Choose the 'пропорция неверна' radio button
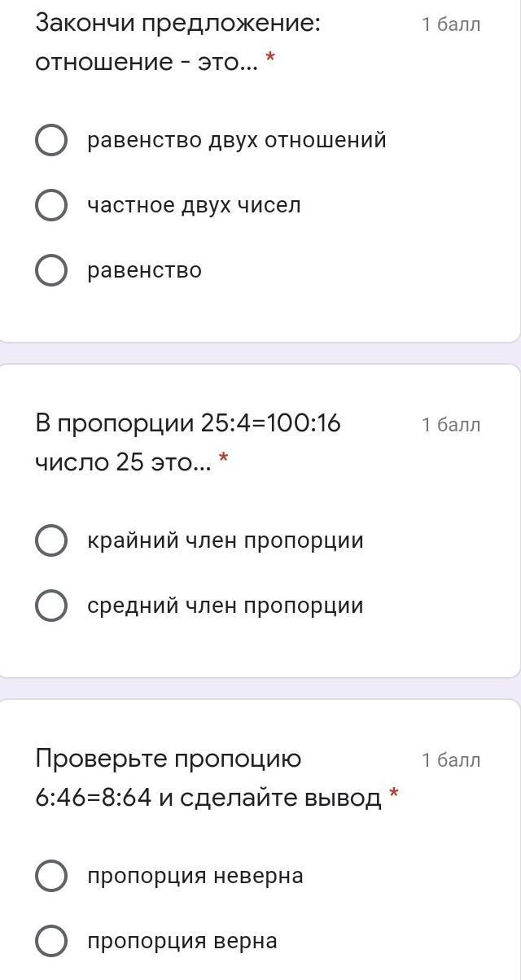Image resolution: width=521 pixels, height=980 pixels. point(51,876)
